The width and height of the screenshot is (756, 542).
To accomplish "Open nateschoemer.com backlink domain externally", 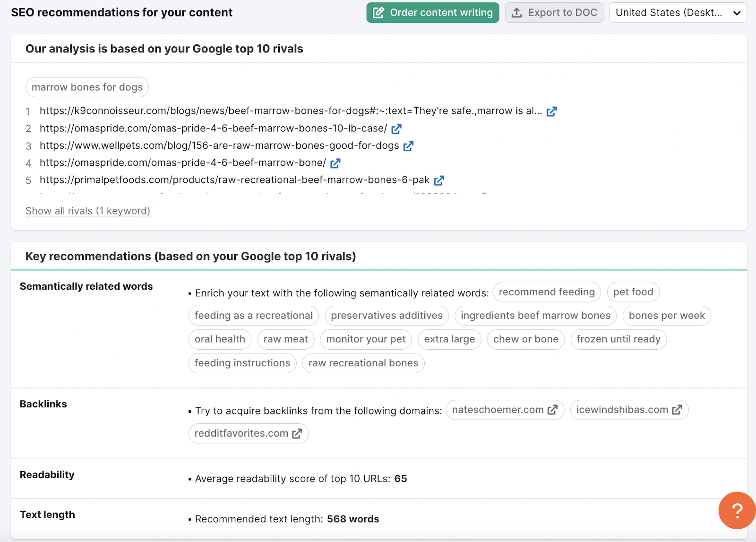I will tap(552, 410).
